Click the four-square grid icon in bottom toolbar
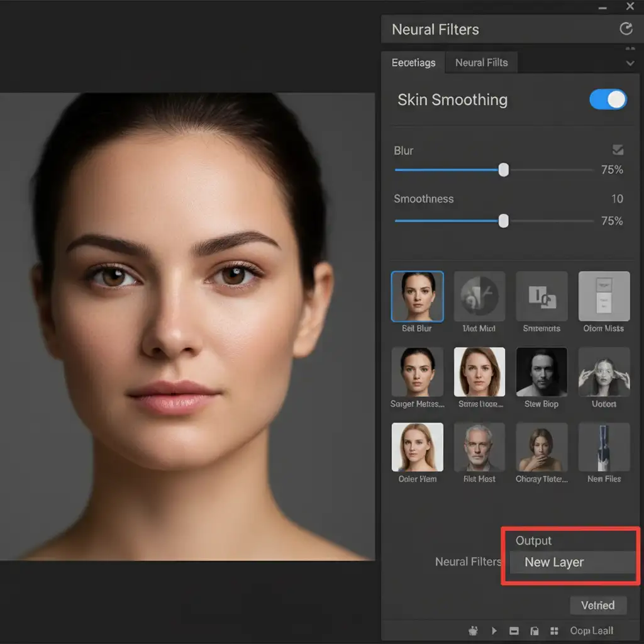Viewport: 644px width, 644px height. (x=554, y=631)
